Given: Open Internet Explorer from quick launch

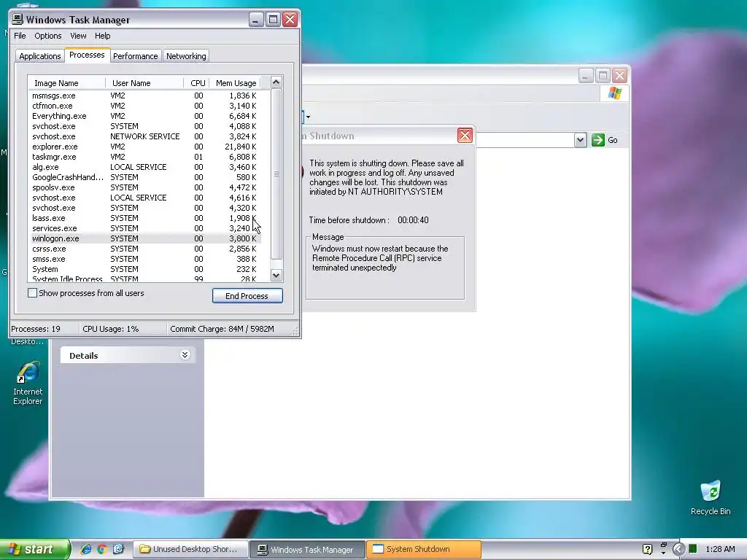Looking at the screenshot, I should 86,549.
